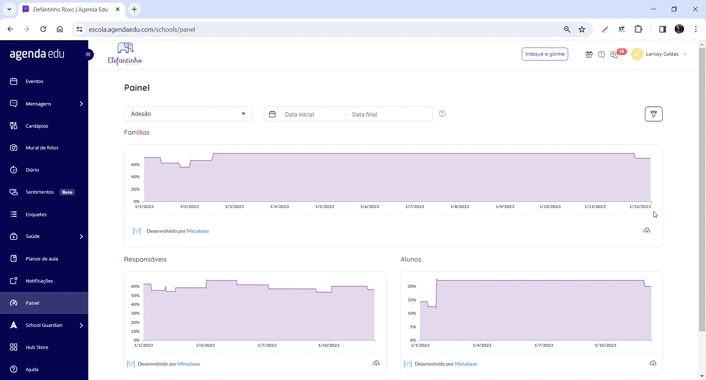Open Metabase link under Famílias chart

(198, 231)
